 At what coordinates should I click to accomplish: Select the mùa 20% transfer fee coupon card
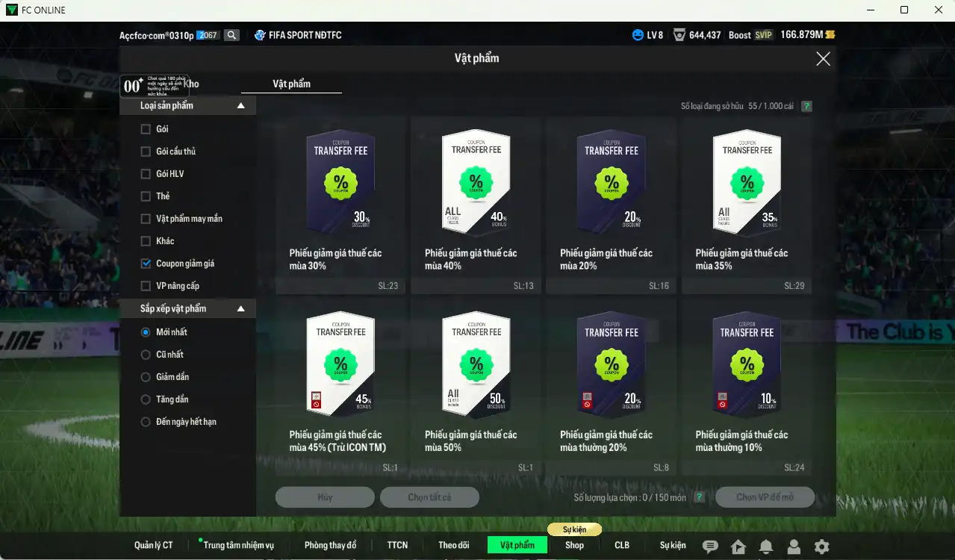click(x=611, y=205)
